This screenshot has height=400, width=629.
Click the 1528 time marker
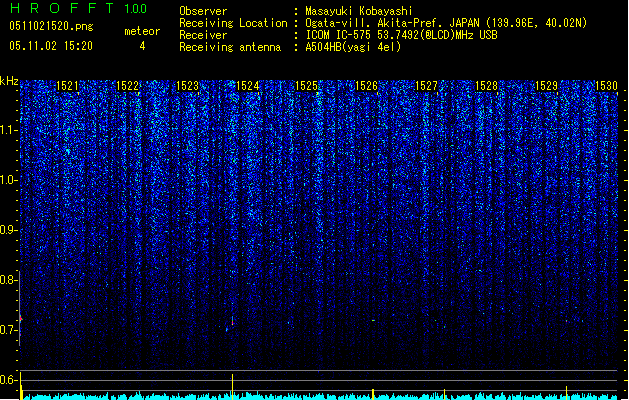coord(486,86)
